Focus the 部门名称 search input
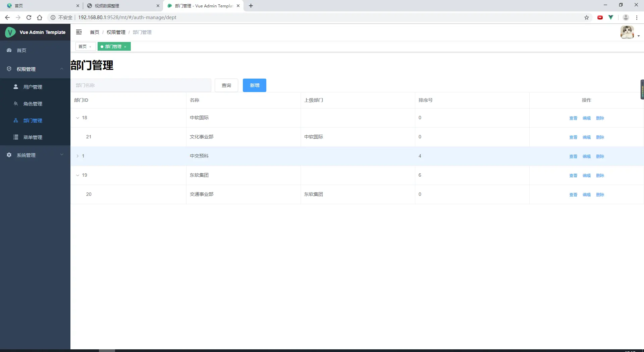Image resolution: width=644 pixels, height=352 pixels. click(x=141, y=85)
